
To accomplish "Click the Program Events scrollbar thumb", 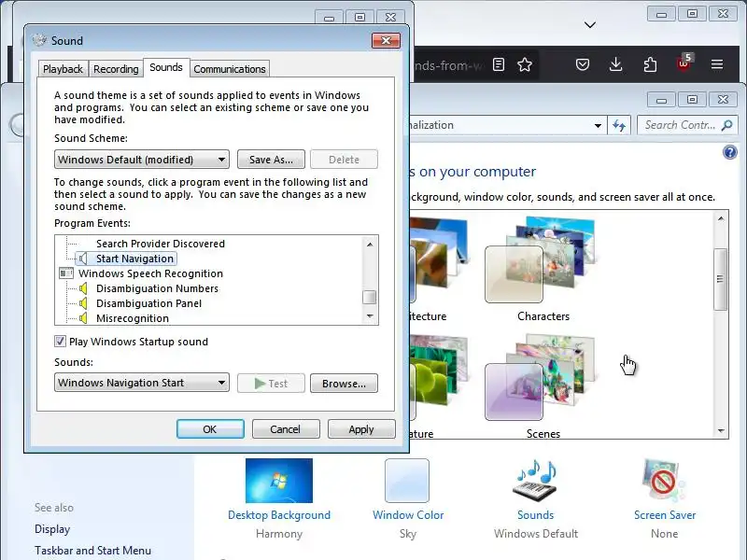I will click(370, 297).
